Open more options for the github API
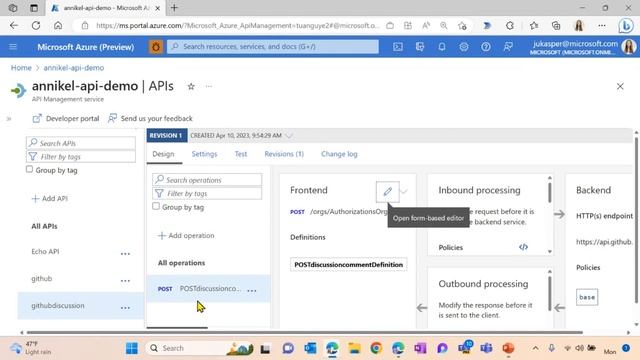Viewport: 640px width, 360px height. 125,280
